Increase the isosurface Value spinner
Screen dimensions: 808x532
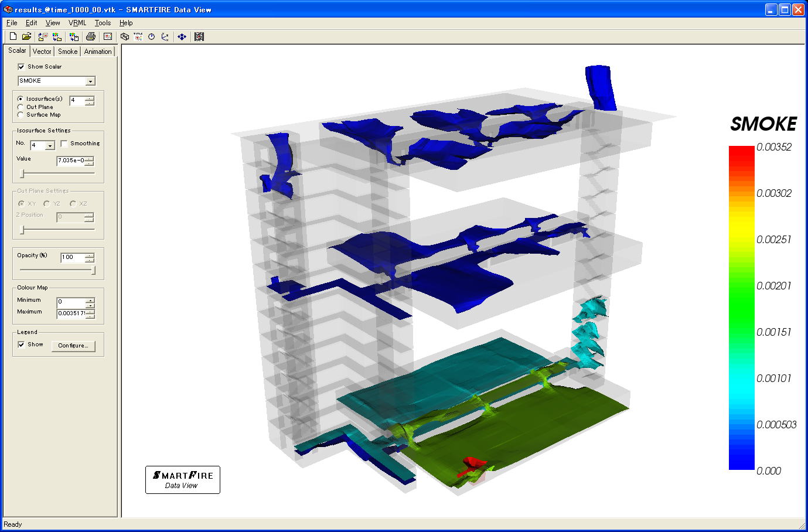89,158
